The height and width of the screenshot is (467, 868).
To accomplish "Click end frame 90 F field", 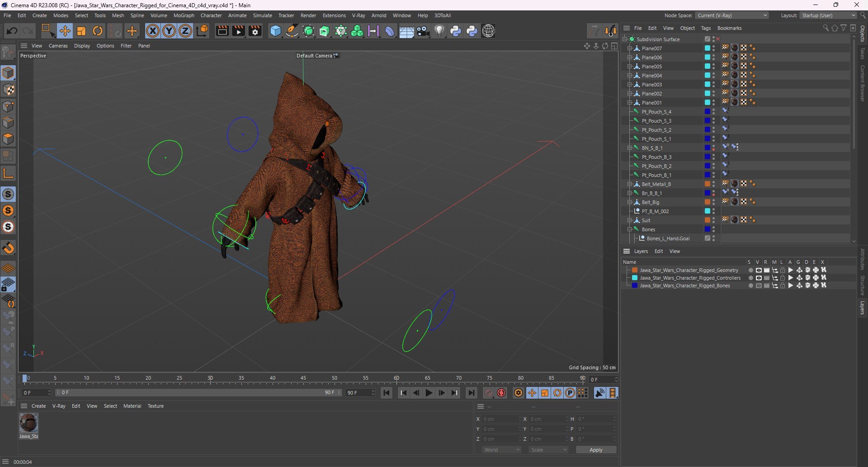I will pyautogui.click(x=360, y=393).
